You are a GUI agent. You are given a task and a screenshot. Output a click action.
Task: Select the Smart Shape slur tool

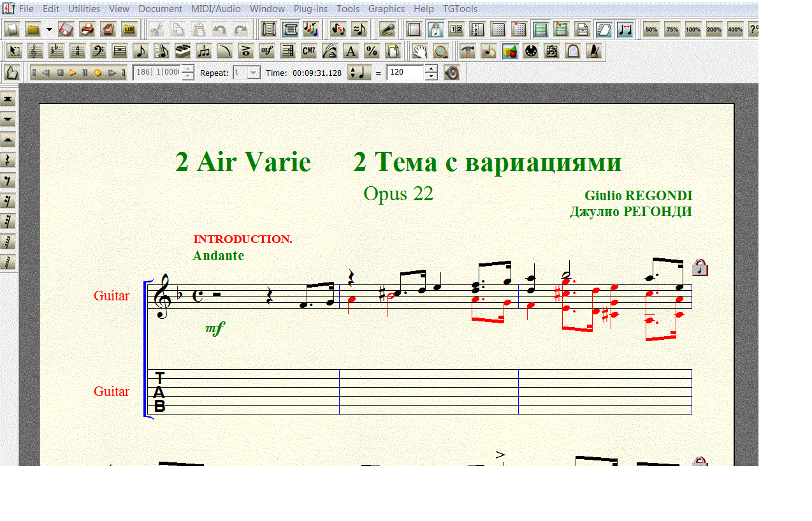[224, 50]
